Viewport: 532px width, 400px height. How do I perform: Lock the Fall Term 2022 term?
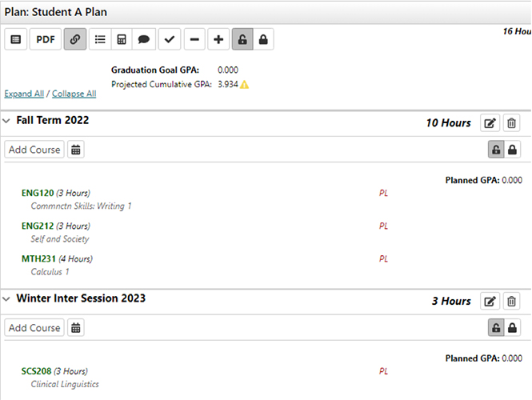(512, 150)
